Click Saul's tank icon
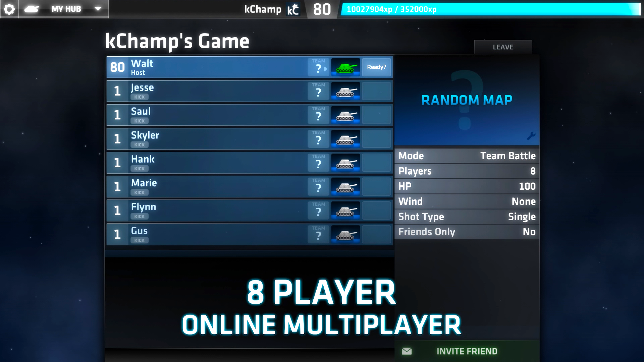644x362 pixels. coord(346,115)
